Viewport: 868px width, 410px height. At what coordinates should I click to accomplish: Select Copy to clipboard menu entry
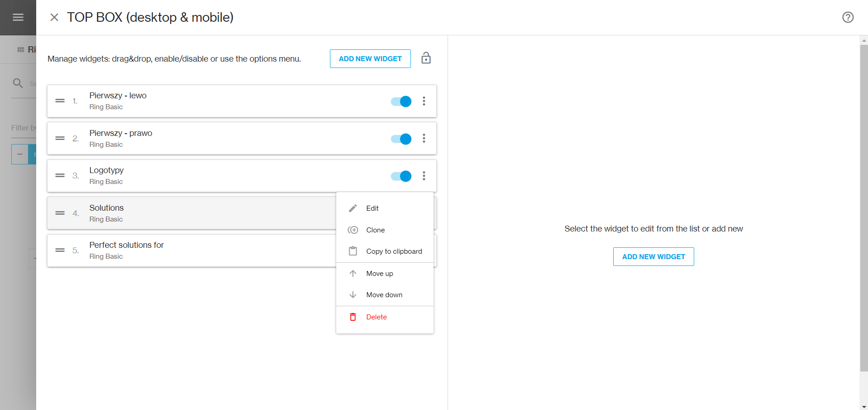394,251
